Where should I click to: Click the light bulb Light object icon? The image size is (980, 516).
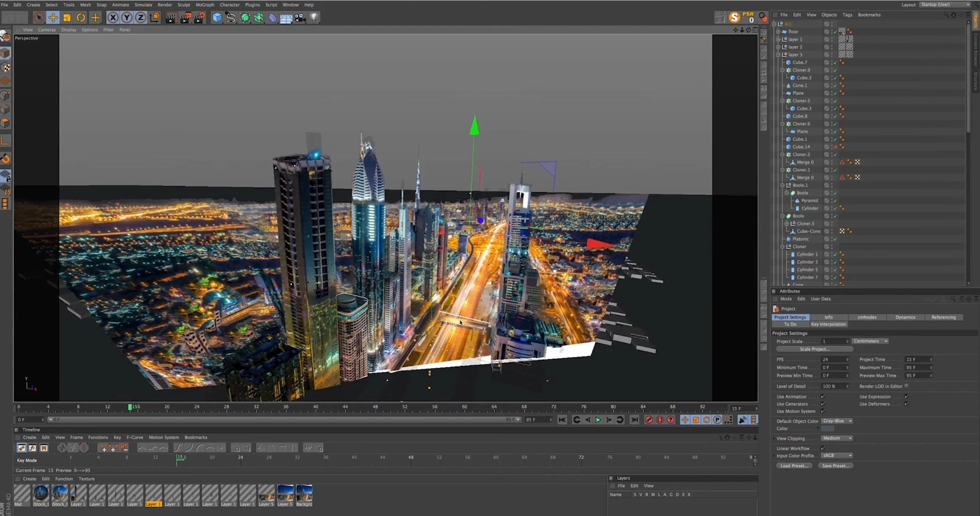pyautogui.click(x=314, y=18)
